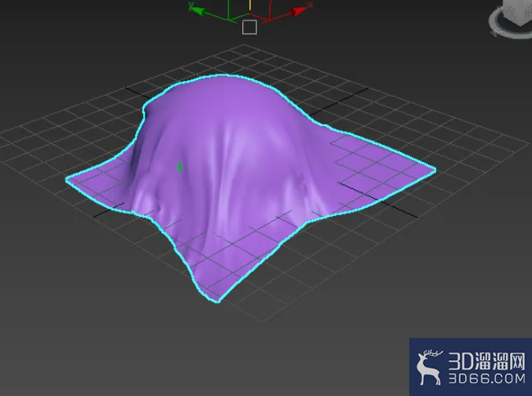
Task: Click the small green marker on the cloth
Action: click(x=180, y=166)
